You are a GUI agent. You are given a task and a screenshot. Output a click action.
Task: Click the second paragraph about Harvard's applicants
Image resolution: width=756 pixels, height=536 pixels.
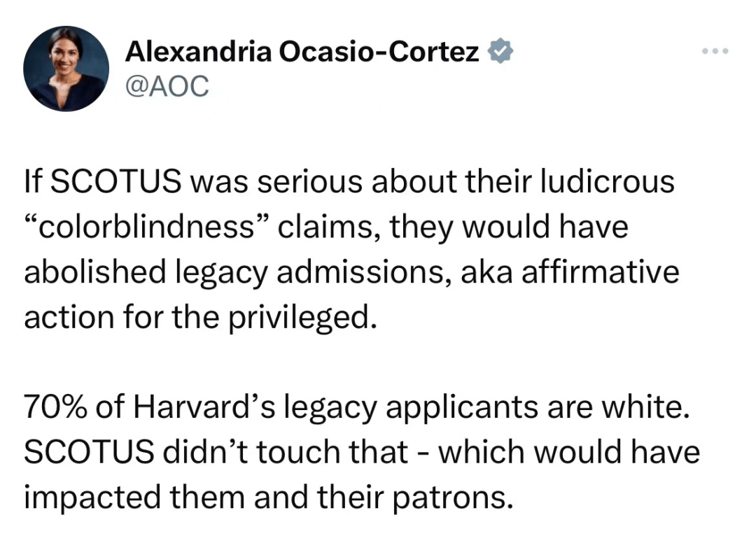tap(362, 451)
